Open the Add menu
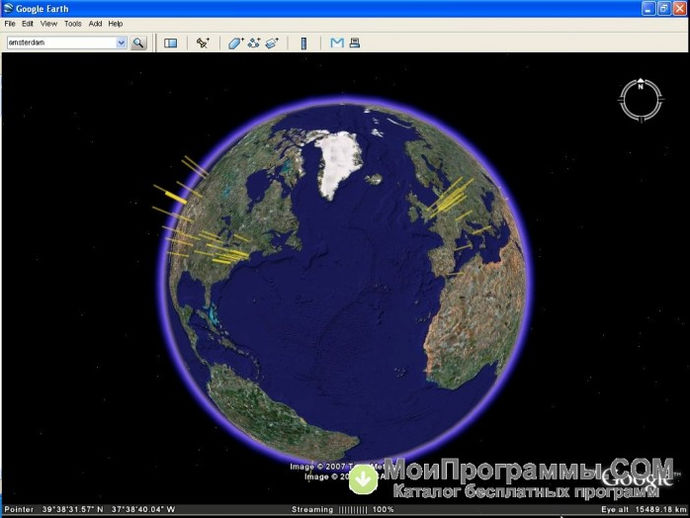The height and width of the screenshot is (518, 690). click(x=95, y=24)
